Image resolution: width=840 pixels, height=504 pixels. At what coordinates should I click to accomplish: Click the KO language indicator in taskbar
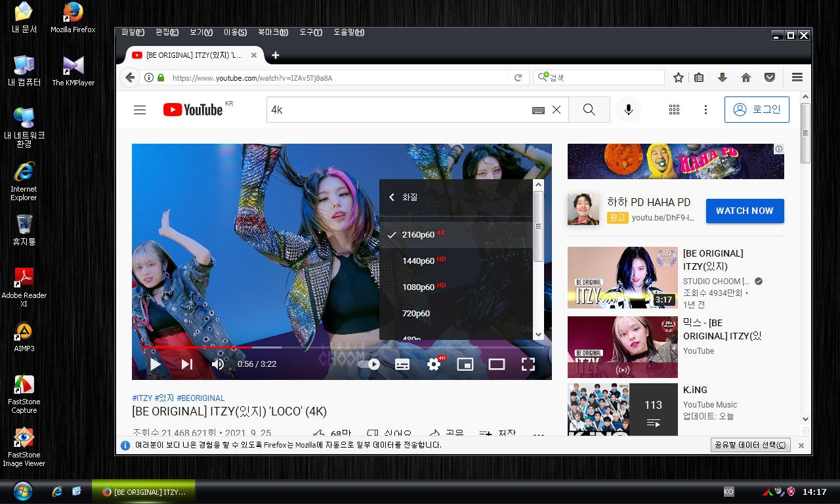coord(729,492)
